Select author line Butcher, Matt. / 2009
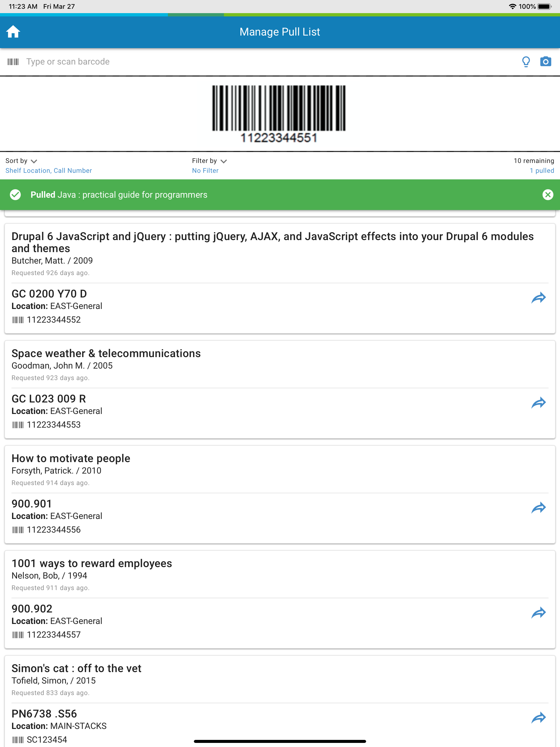Viewport: 560px width, 747px height. click(52, 261)
